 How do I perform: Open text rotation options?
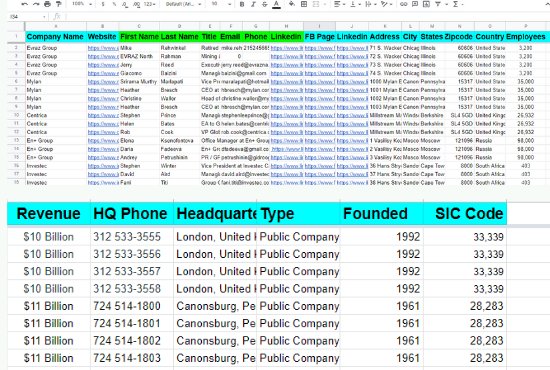pos(386,4)
